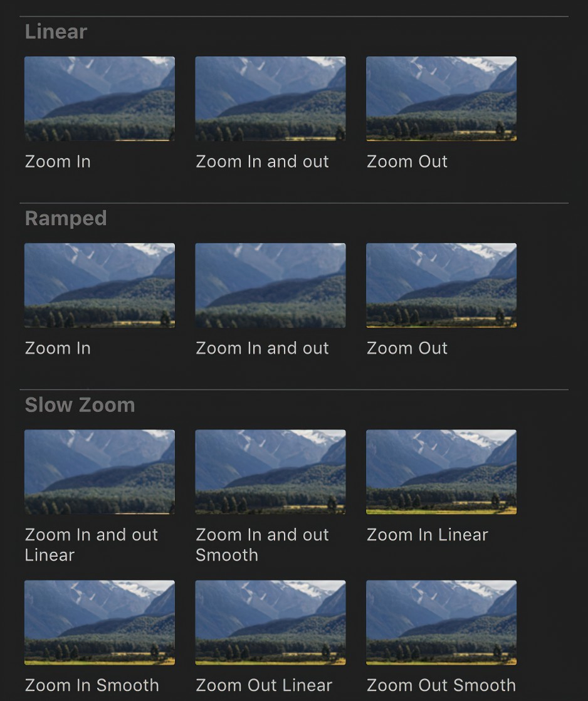Click the Ramped section header
This screenshot has width=588, height=701.
coord(66,218)
